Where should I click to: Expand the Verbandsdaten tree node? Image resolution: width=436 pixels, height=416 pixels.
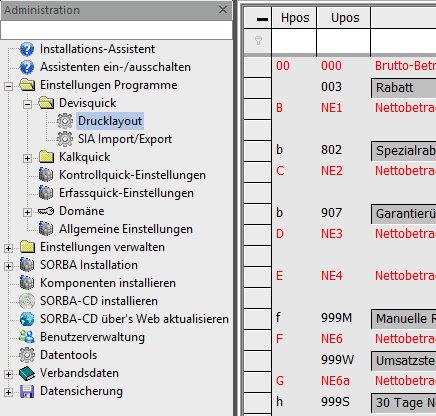(9, 375)
